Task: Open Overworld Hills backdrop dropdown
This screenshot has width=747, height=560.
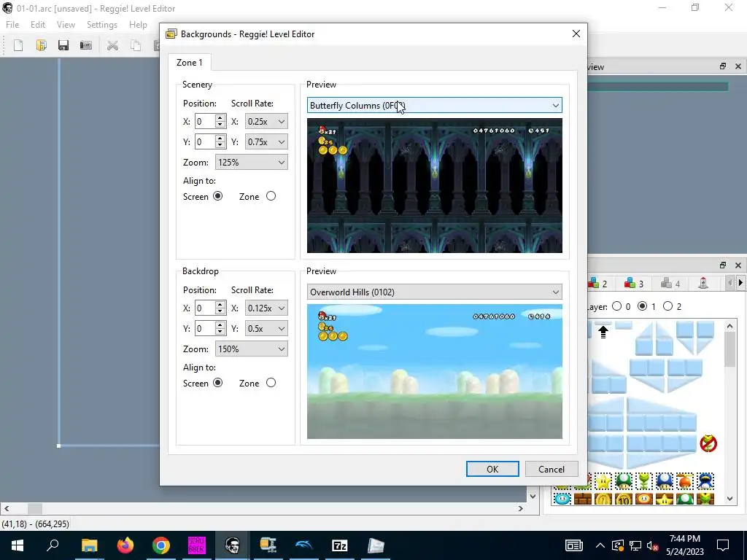Action: coord(435,292)
